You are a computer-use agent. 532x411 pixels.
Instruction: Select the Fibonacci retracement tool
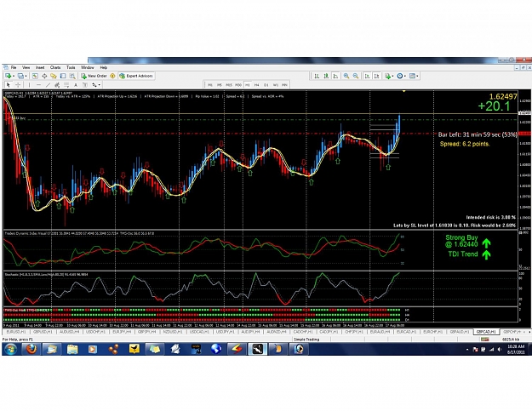click(66, 85)
